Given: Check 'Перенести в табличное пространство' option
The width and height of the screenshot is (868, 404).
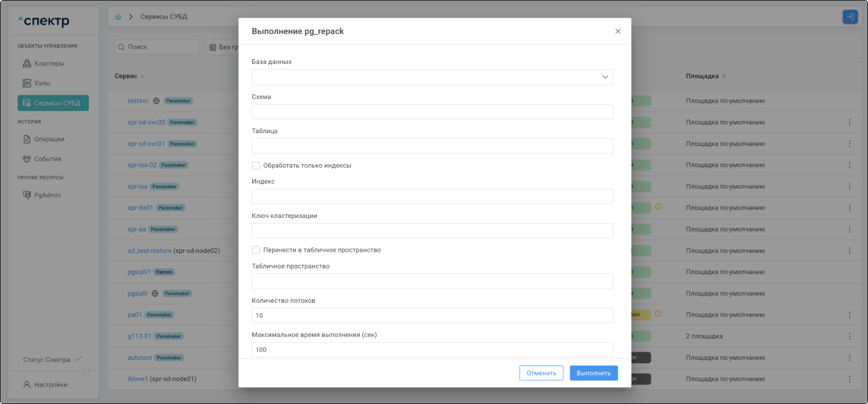Looking at the screenshot, I should 256,250.
